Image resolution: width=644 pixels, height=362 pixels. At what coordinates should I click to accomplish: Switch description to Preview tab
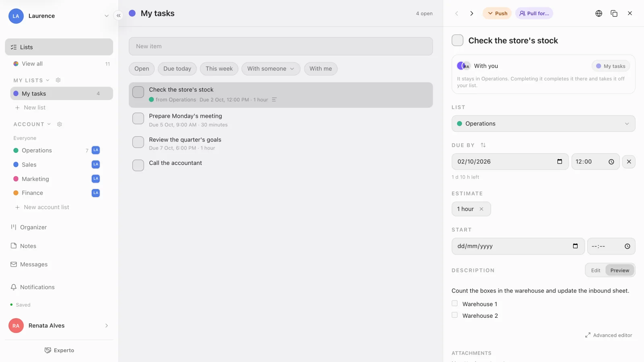pos(620,270)
